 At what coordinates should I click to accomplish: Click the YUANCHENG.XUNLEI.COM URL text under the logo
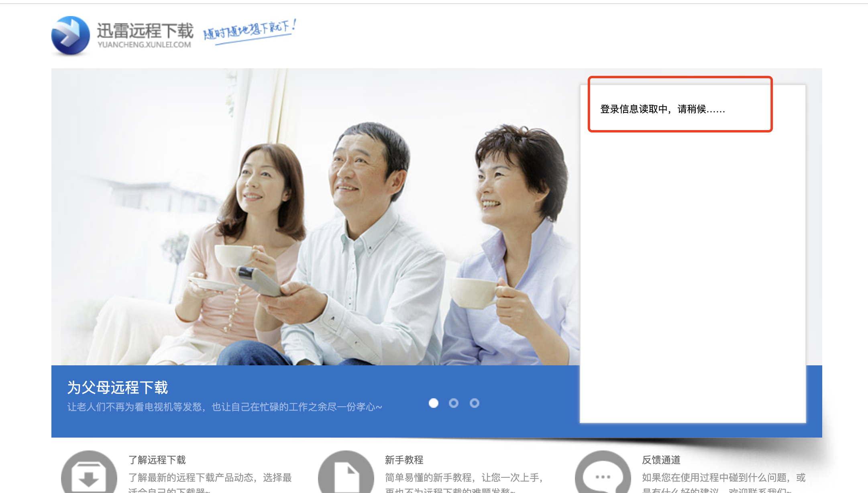point(145,45)
